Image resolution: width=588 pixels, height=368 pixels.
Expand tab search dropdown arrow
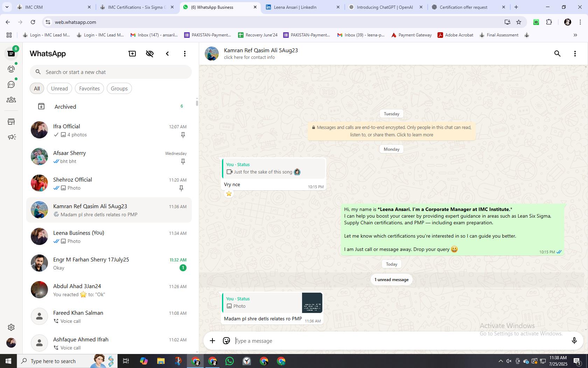[7, 7]
